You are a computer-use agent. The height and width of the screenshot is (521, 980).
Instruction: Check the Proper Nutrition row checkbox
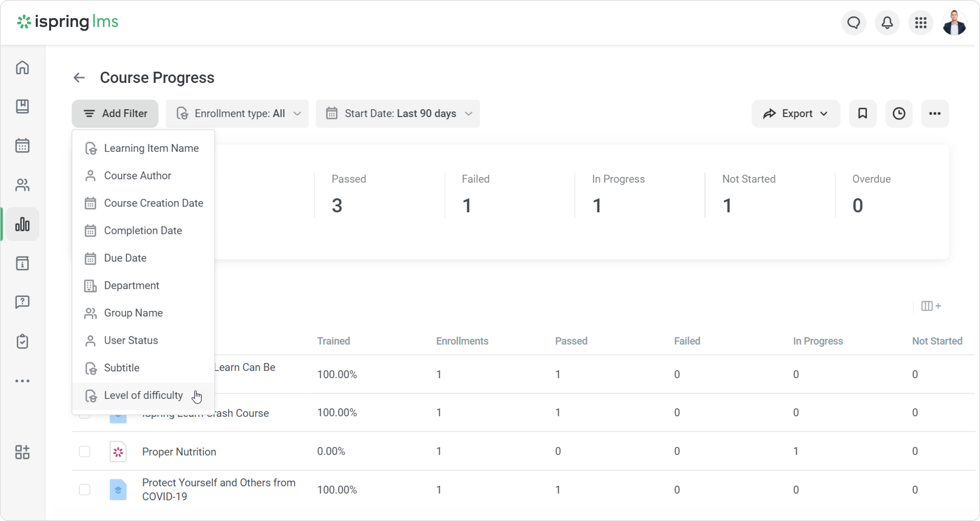click(85, 451)
